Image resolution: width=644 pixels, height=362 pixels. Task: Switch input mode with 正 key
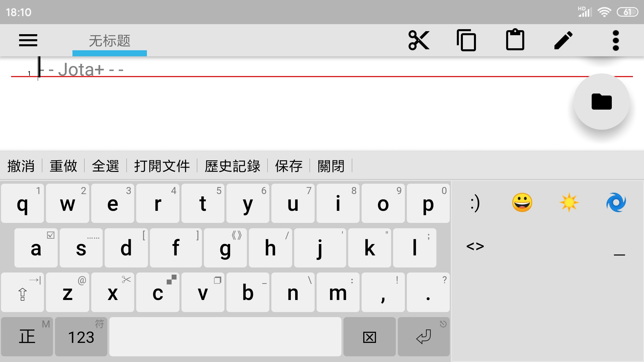pyautogui.click(x=27, y=337)
